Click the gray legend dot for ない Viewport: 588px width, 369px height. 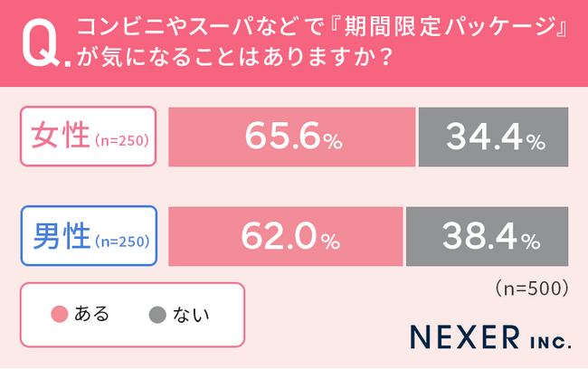(x=155, y=315)
